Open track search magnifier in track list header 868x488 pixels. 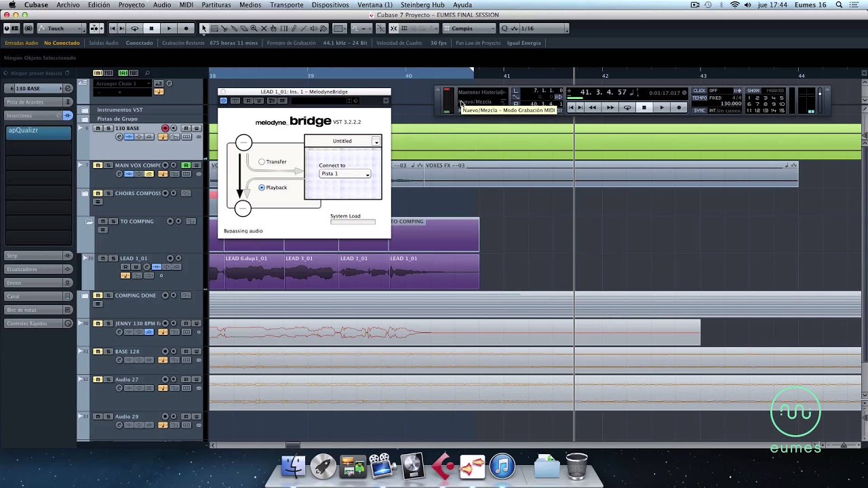(x=147, y=73)
